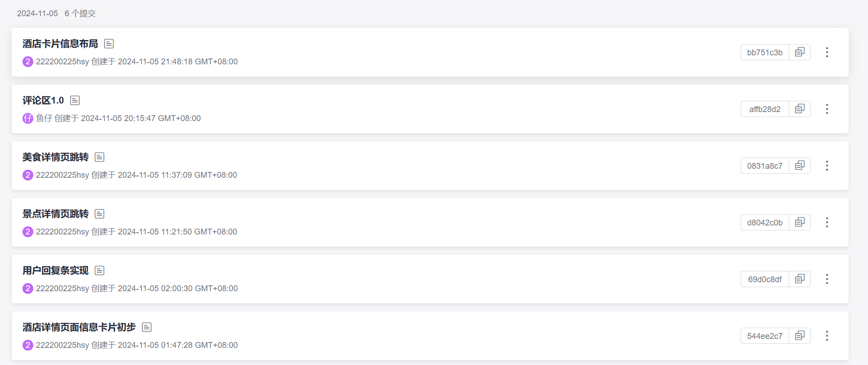Copy the 69d0c8df commit hash
The width and height of the screenshot is (868, 365).
[800, 279]
